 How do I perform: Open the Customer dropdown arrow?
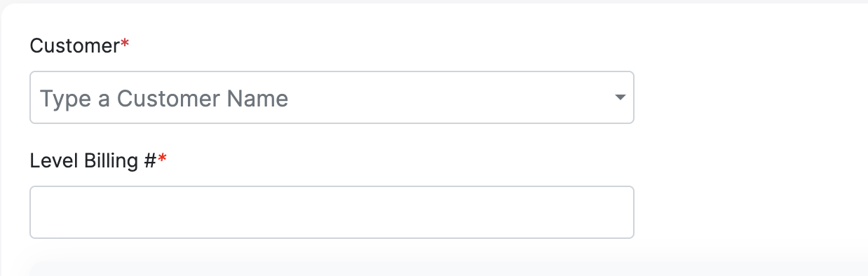coord(620,97)
